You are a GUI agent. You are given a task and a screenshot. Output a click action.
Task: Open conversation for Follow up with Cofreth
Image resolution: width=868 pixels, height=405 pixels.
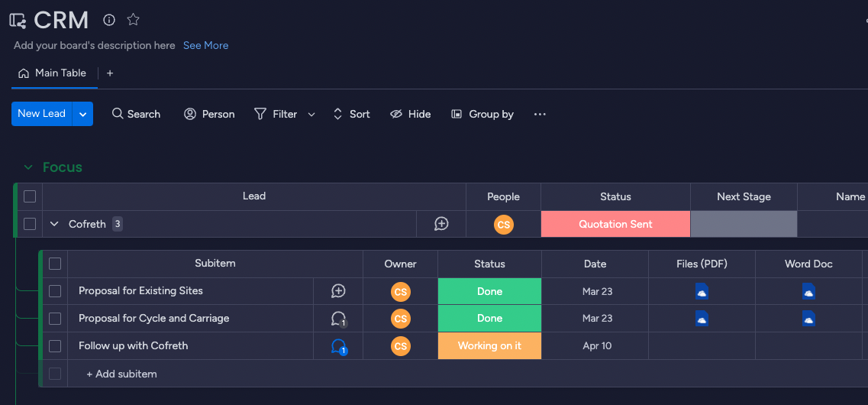(338, 346)
